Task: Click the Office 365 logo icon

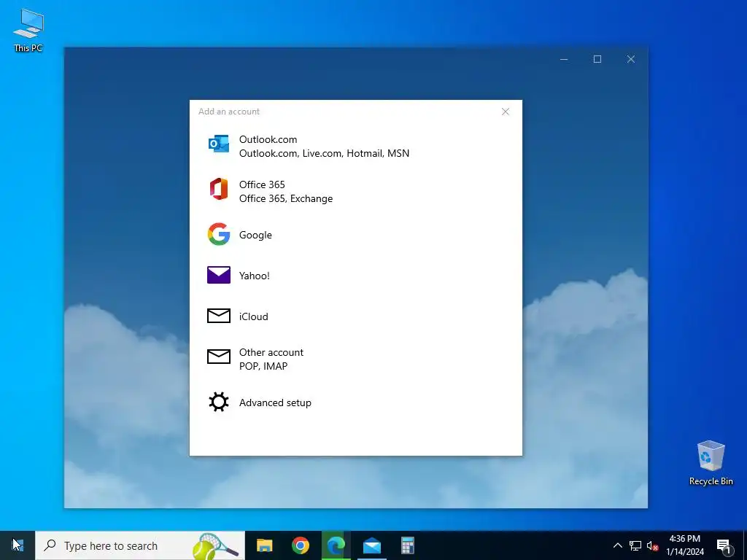Action: coord(219,189)
